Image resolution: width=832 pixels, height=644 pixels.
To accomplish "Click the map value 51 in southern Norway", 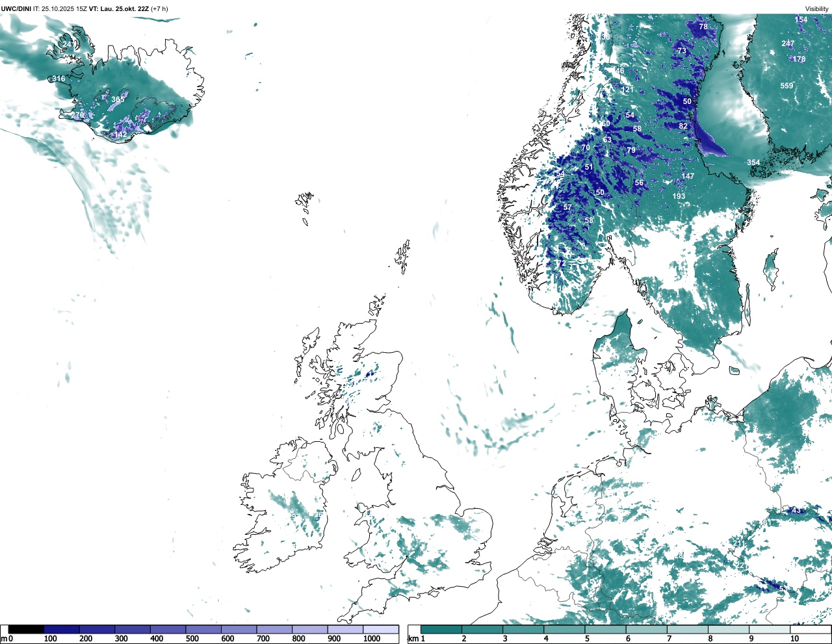I will [589, 167].
